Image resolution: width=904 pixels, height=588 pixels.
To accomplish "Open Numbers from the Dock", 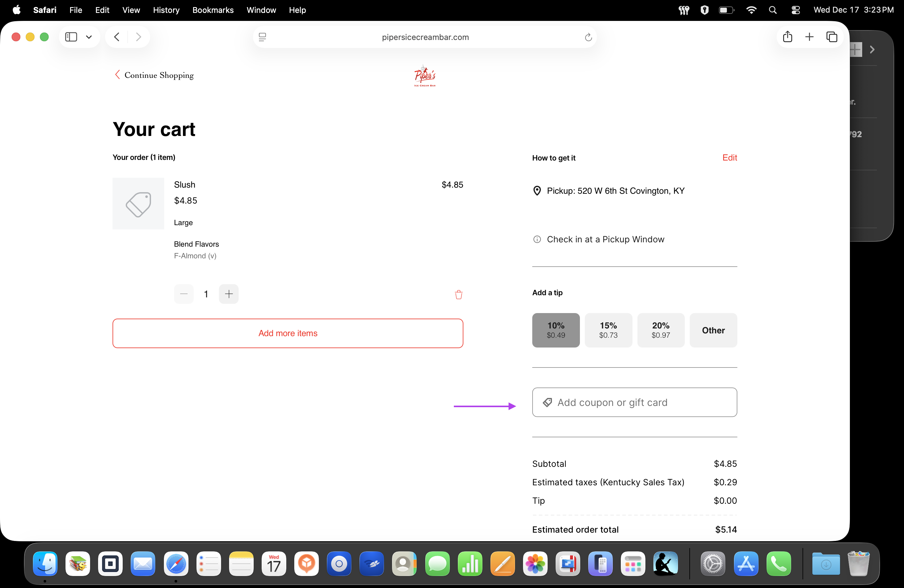I will pos(470,563).
